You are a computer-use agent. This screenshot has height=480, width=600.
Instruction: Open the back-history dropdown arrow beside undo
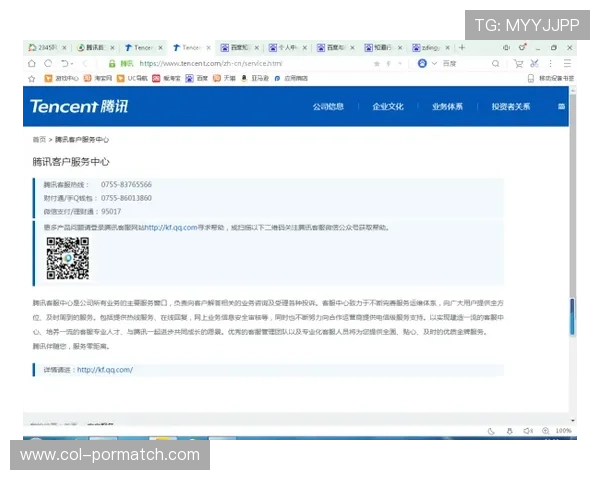72,64
